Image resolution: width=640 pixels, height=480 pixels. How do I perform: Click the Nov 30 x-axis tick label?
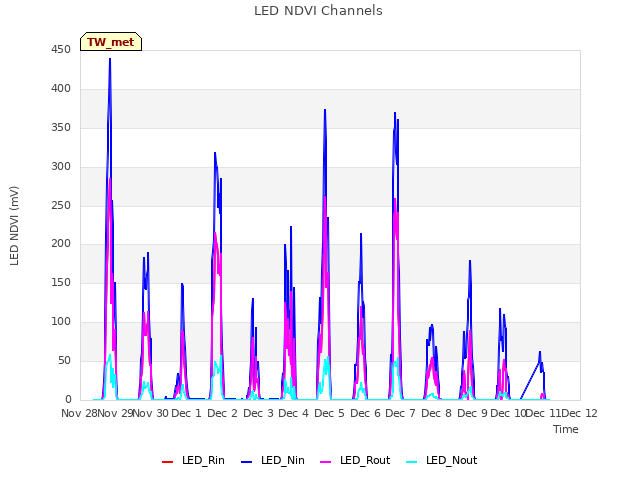coord(151,413)
